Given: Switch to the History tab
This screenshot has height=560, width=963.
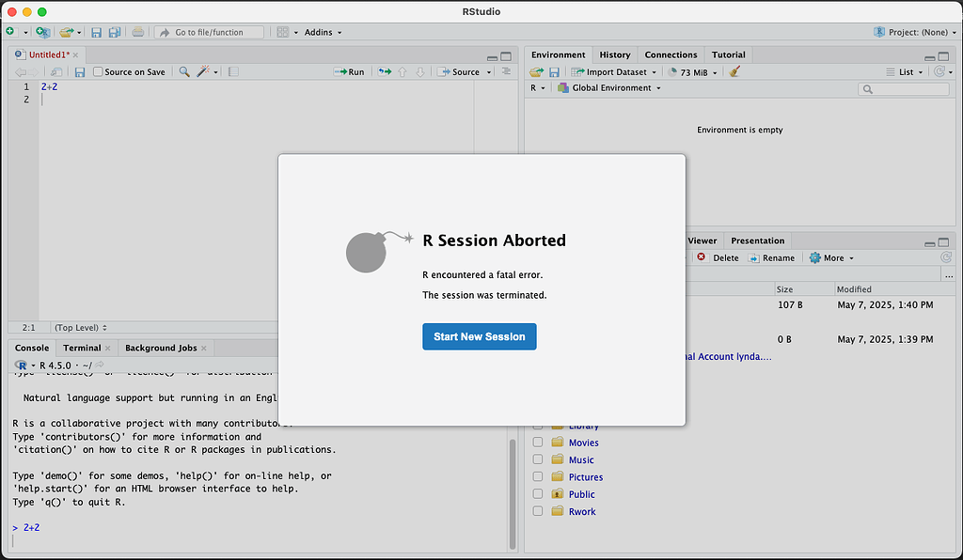Looking at the screenshot, I should click(x=615, y=54).
